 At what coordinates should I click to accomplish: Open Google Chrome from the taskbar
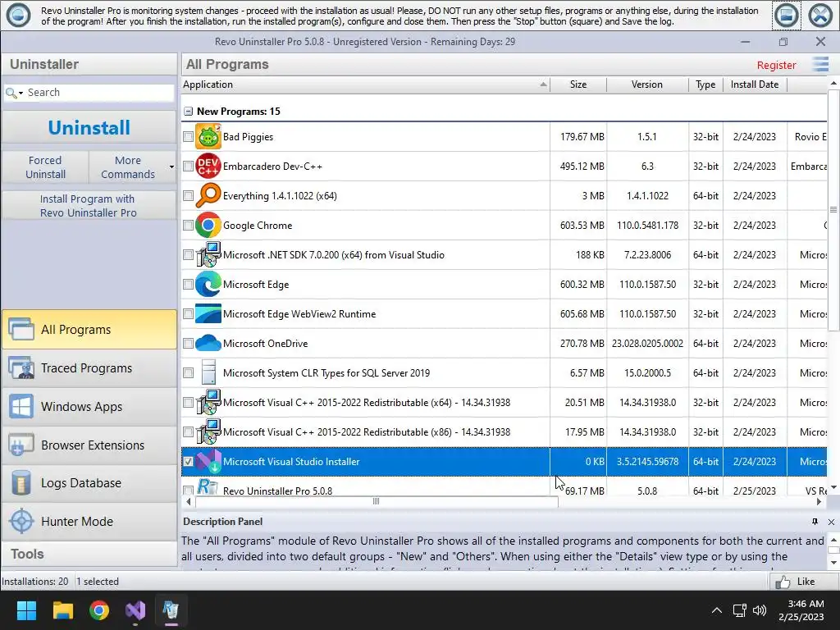point(99,610)
